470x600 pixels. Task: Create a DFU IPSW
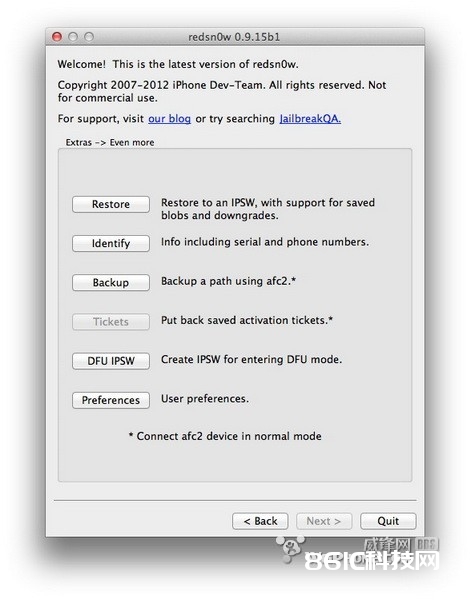click(111, 361)
